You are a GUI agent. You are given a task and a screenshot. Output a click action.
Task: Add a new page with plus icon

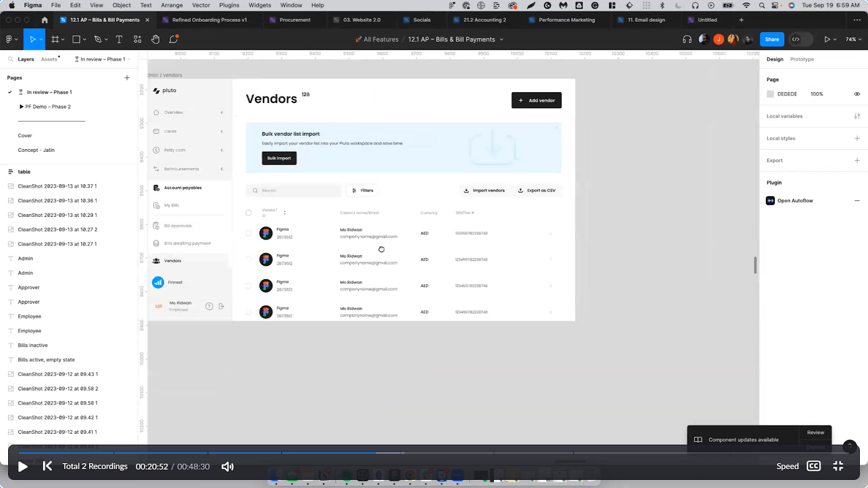pyautogui.click(x=127, y=78)
